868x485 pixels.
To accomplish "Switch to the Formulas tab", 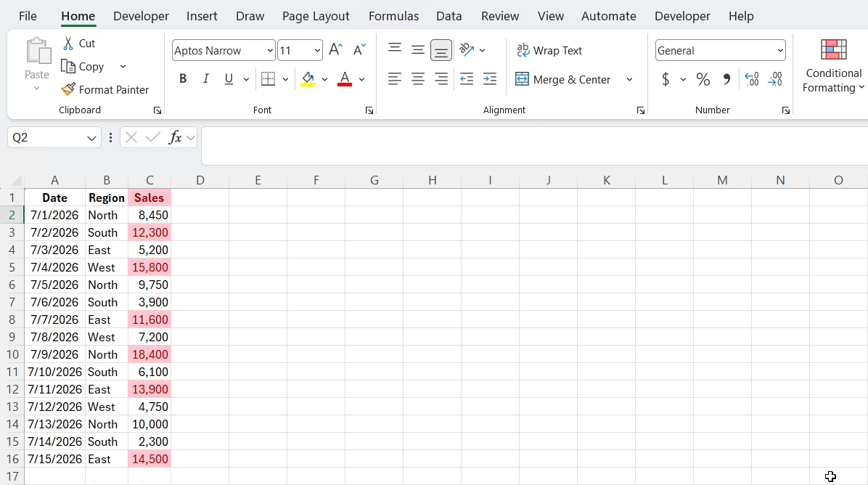I will point(393,16).
